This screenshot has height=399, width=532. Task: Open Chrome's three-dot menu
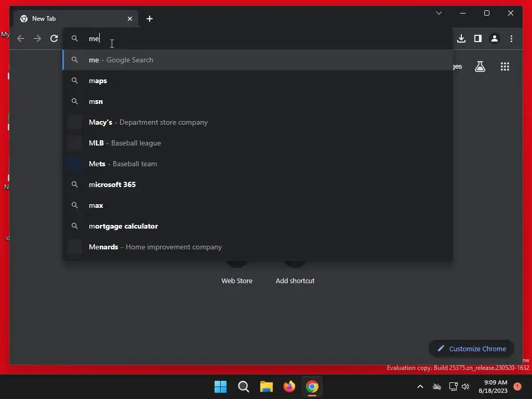point(511,38)
